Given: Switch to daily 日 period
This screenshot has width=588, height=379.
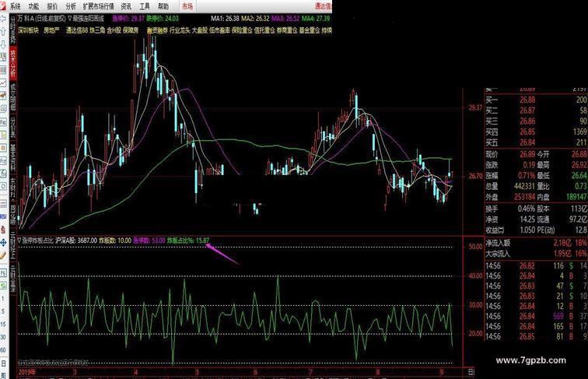Looking at the screenshot, I should [3, 363].
